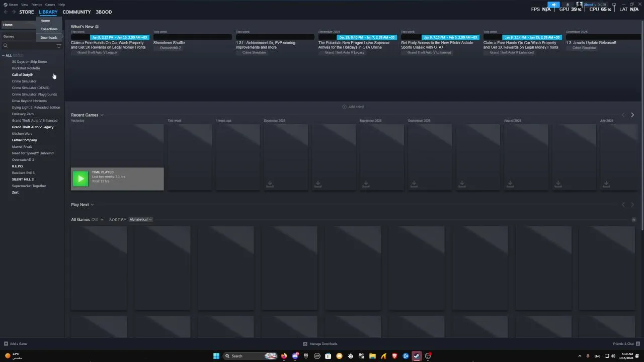Open the Windows Start button
The height and width of the screenshot is (362, 644).
tap(216, 356)
